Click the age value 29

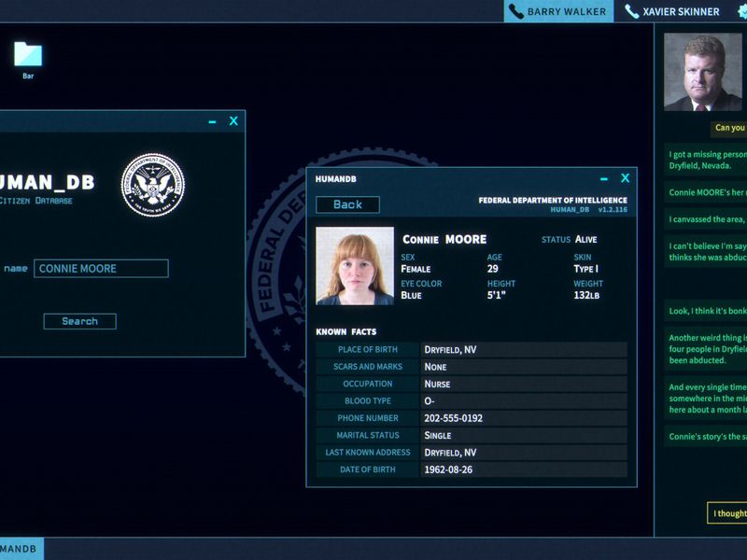click(x=493, y=269)
